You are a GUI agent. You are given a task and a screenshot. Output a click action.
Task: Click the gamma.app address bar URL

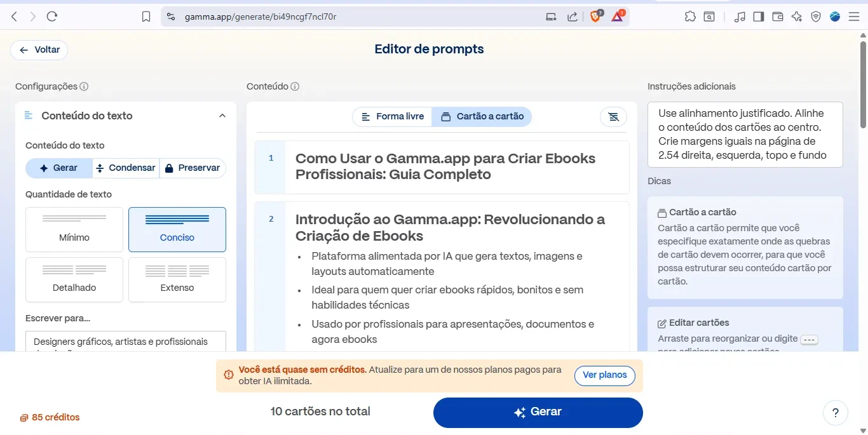261,17
